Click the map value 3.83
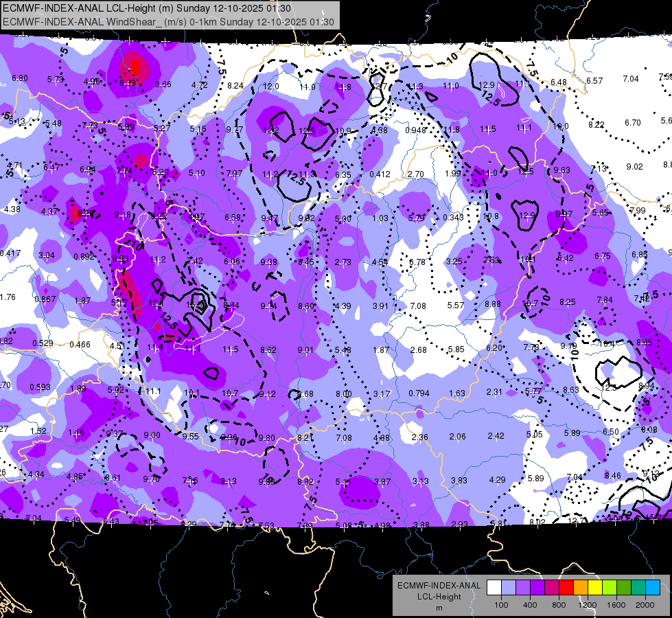The width and height of the screenshot is (672, 618). point(459,481)
